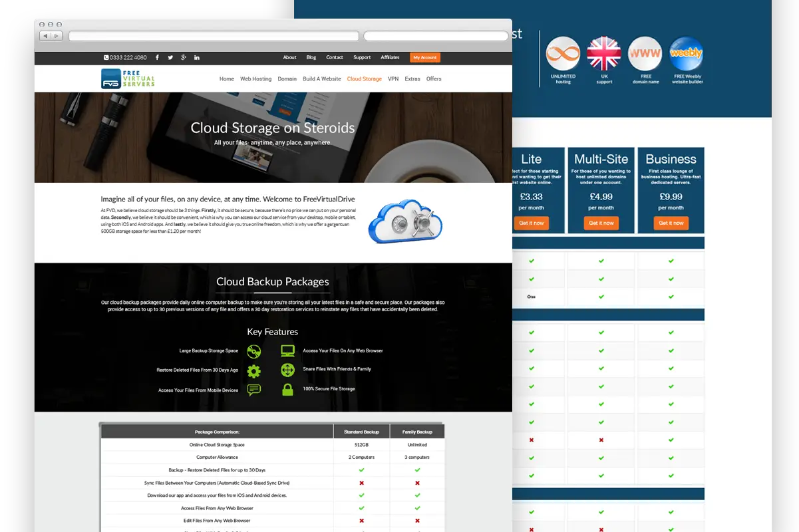Open the Facebook icon in the top bar
This screenshot has width=799, height=532.
coord(157,58)
